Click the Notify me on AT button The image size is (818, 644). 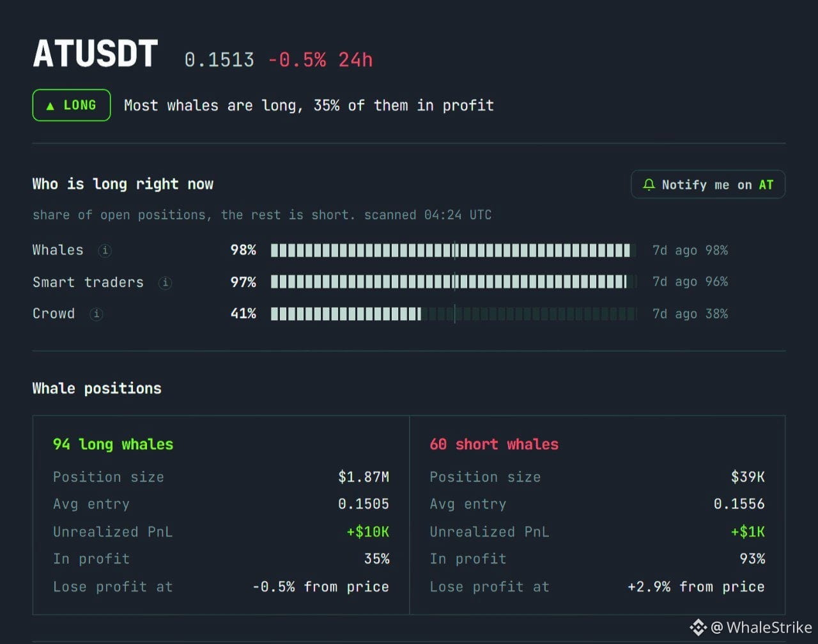pyautogui.click(x=708, y=185)
